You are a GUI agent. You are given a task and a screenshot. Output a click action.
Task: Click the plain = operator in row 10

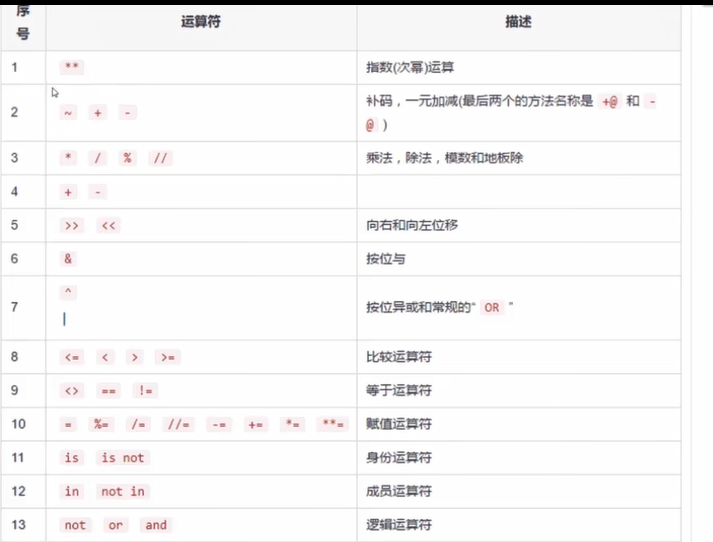click(x=68, y=424)
